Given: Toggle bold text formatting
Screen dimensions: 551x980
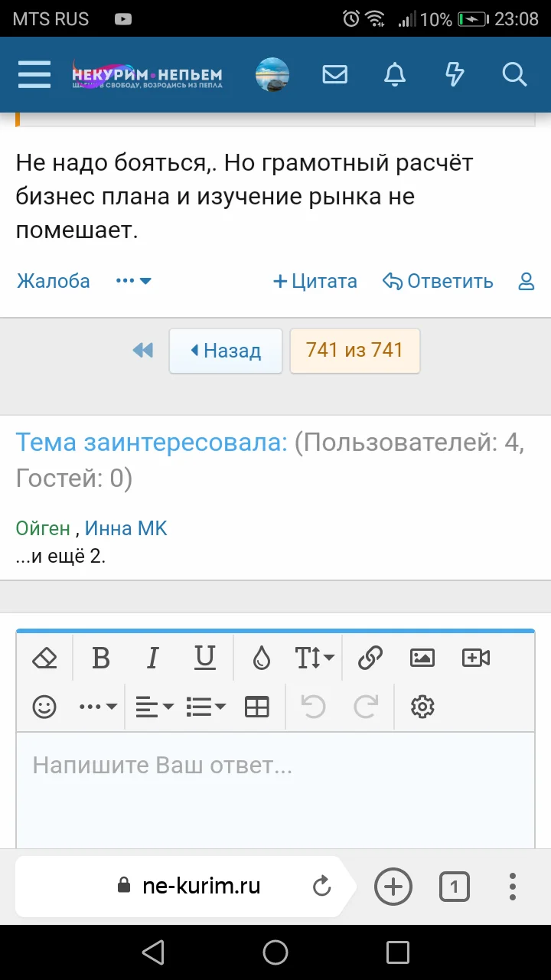Looking at the screenshot, I should pyautogui.click(x=101, y=658).
